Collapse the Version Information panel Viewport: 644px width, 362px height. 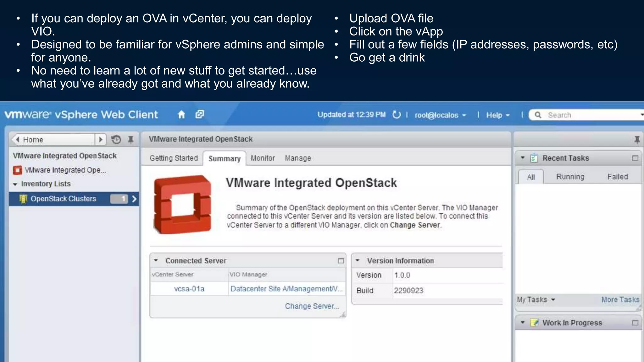[x=358, y=261]
